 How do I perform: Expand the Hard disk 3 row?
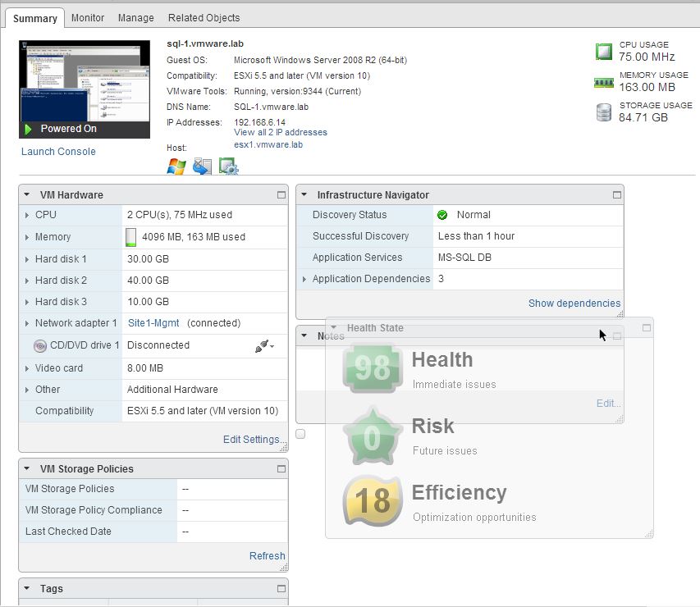(x=27, y=302)
